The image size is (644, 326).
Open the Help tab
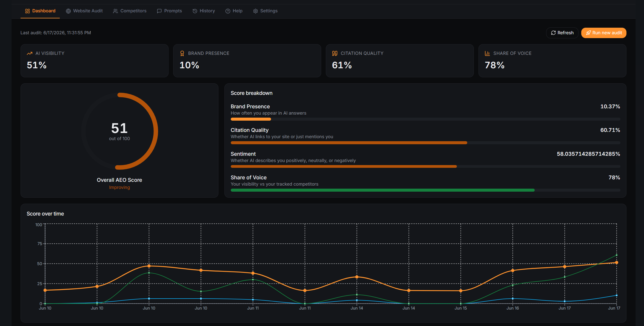(x=234, y=11)
